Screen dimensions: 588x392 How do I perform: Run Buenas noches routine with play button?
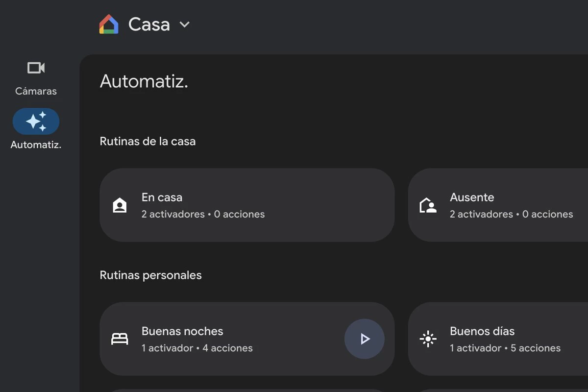[364, 339]
